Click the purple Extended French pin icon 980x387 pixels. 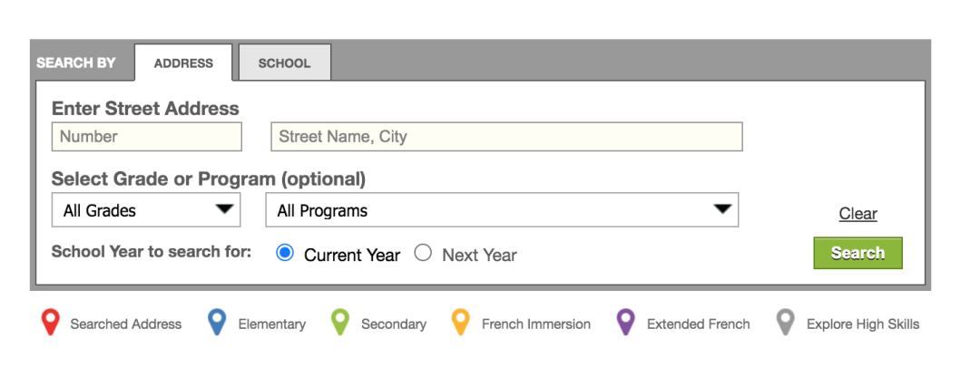point(625,322)
